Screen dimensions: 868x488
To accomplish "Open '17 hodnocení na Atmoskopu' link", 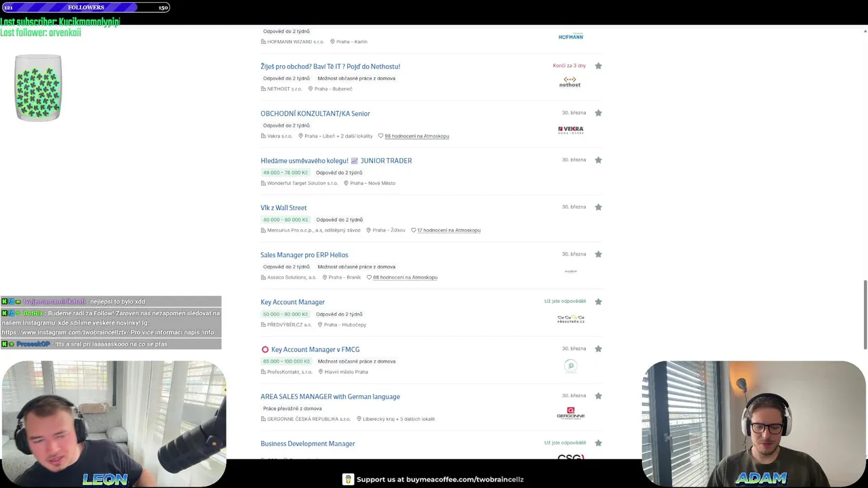I will click(x=449, y=230).
